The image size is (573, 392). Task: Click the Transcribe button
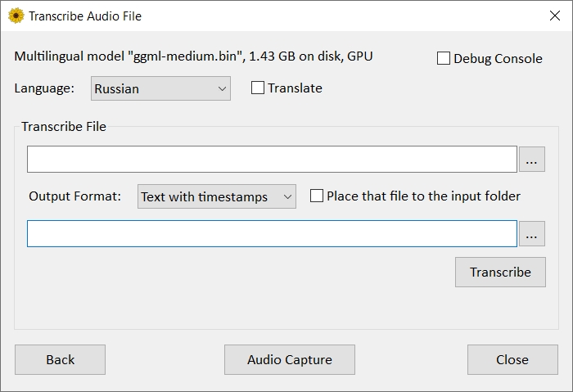tap(500, 273)
